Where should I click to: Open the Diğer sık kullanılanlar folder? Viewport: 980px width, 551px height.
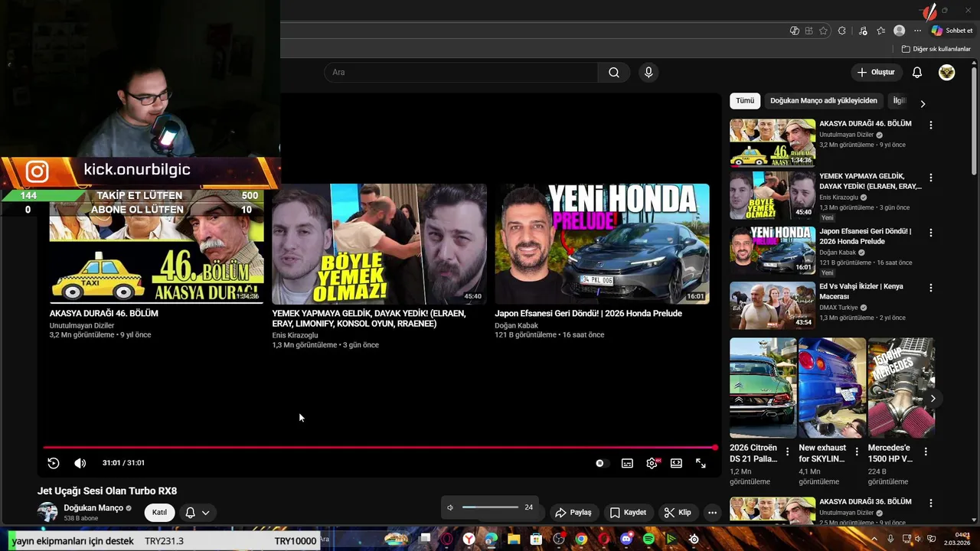[936, 49]
